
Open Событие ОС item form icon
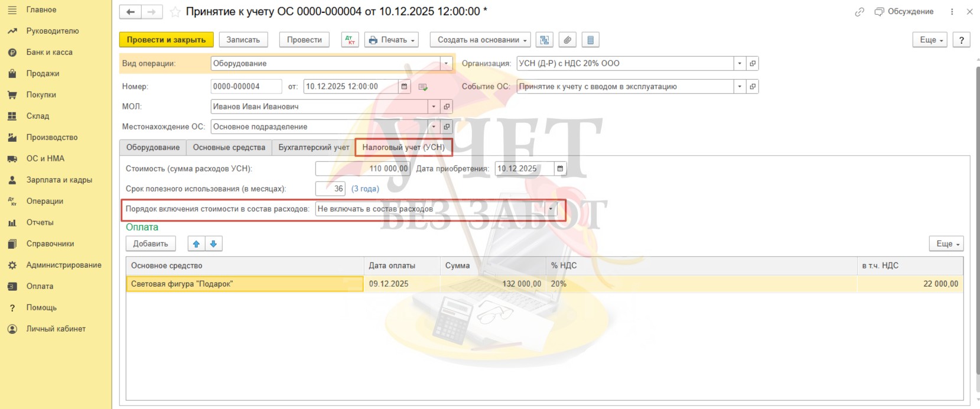click(753, 86)
